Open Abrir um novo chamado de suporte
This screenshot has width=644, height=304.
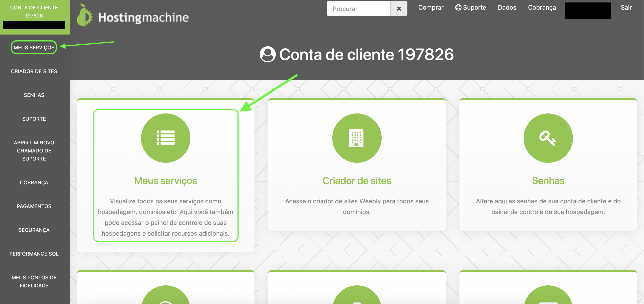(34, 150)
